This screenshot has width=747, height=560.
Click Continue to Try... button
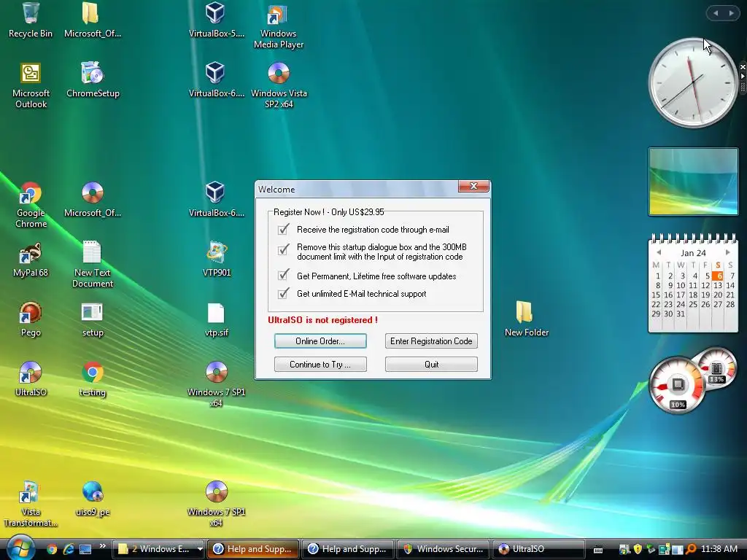(x=320, y=365)
